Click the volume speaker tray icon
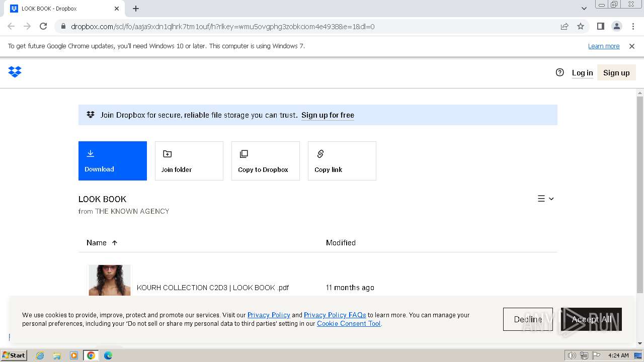644x362 pixels. coord(572,355)
